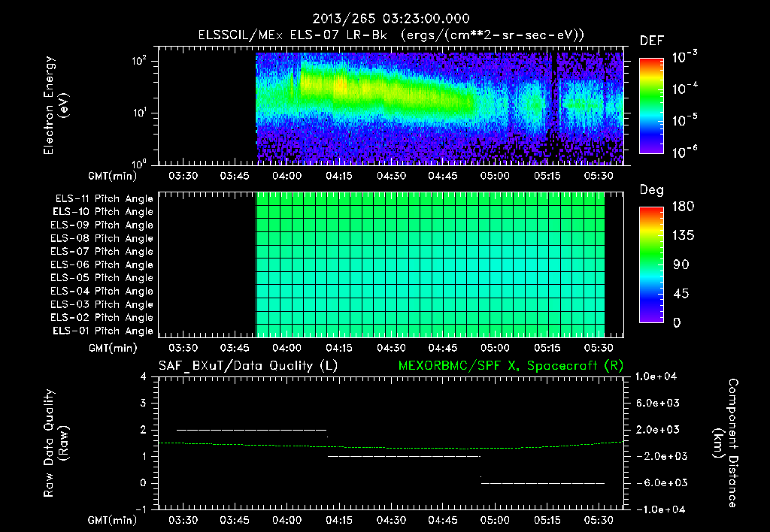Click the ELS-01 Pitch Angle row label
Viewport: 770px width, 532px height.
[103, 331]
